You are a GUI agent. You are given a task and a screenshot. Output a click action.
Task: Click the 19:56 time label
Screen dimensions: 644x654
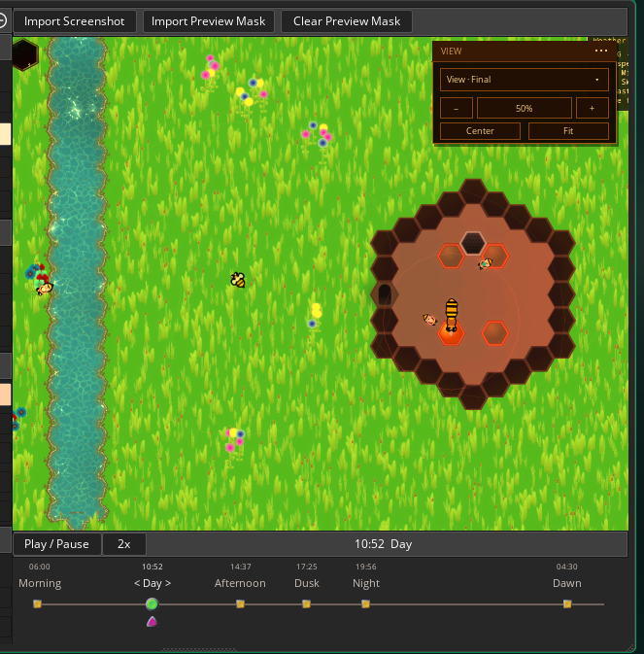tap(365, 567)
